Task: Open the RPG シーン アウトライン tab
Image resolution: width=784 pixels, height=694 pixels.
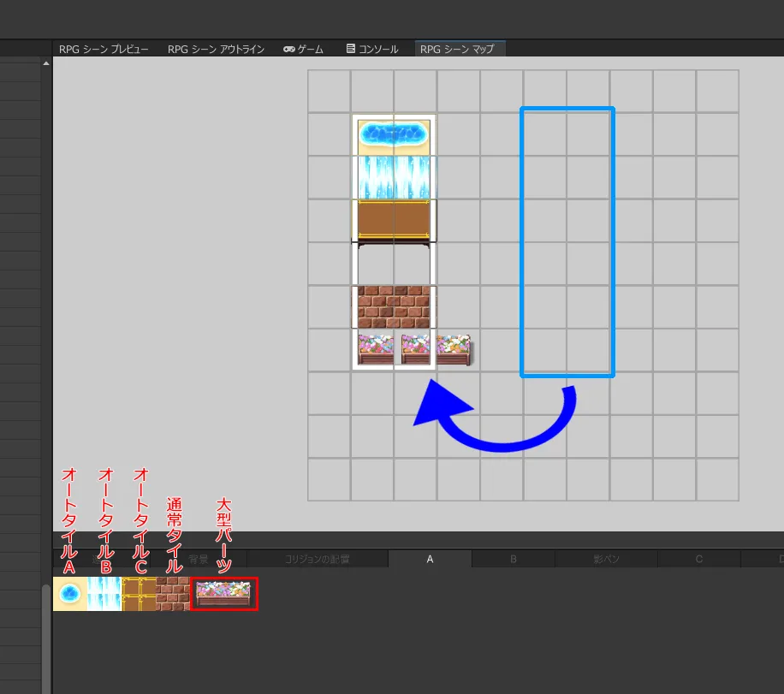Action: tap(216, 50)
